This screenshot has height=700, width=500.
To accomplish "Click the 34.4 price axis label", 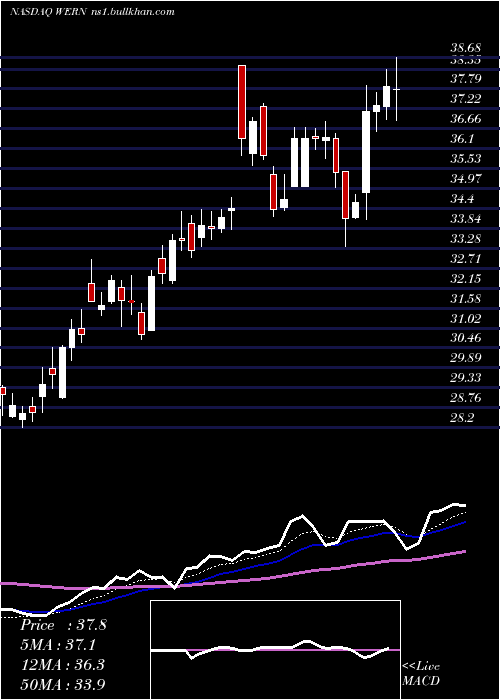I will [x=462, y=199].
